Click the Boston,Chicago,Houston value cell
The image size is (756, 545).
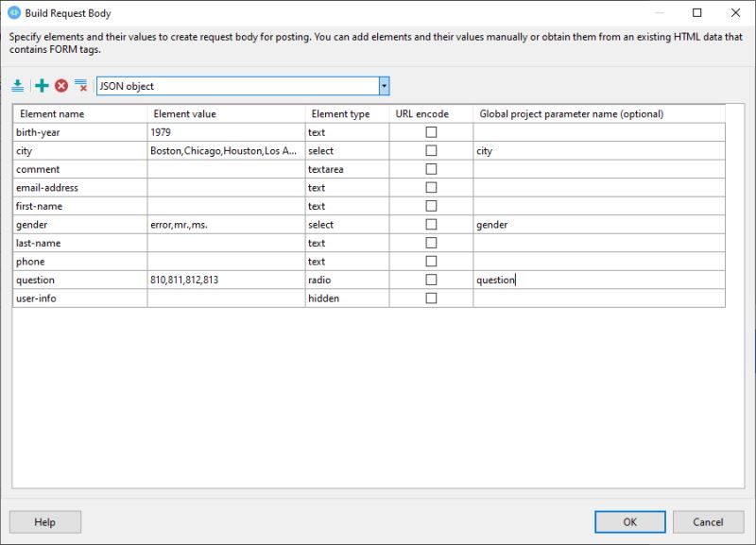(226, 151)
